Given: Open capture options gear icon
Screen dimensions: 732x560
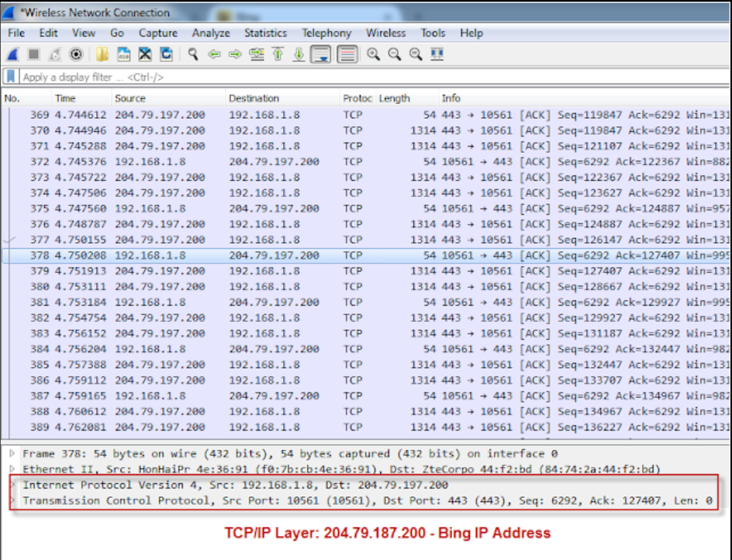Looking at the screenshot, I should (76, 54).
